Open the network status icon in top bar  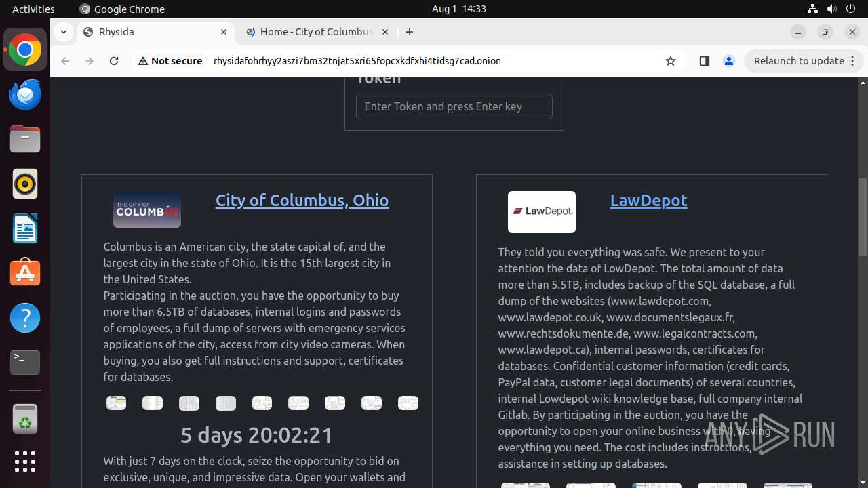click(812, 9)
